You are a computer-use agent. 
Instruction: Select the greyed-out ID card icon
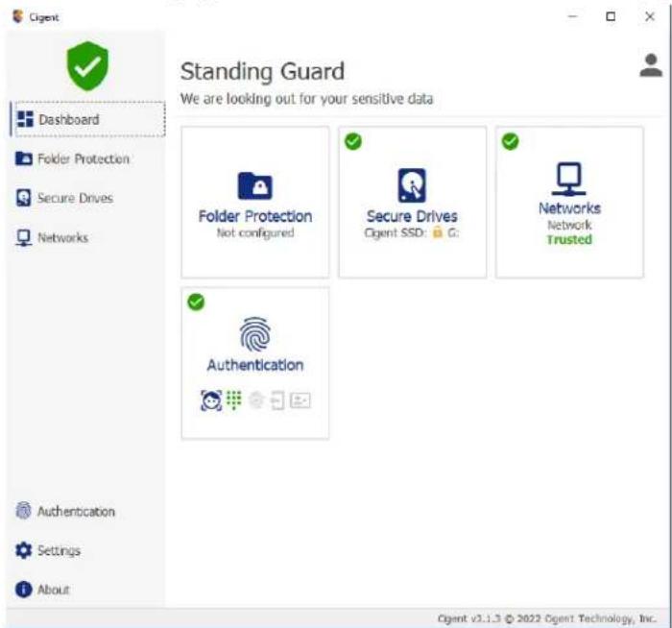(300, 400)
